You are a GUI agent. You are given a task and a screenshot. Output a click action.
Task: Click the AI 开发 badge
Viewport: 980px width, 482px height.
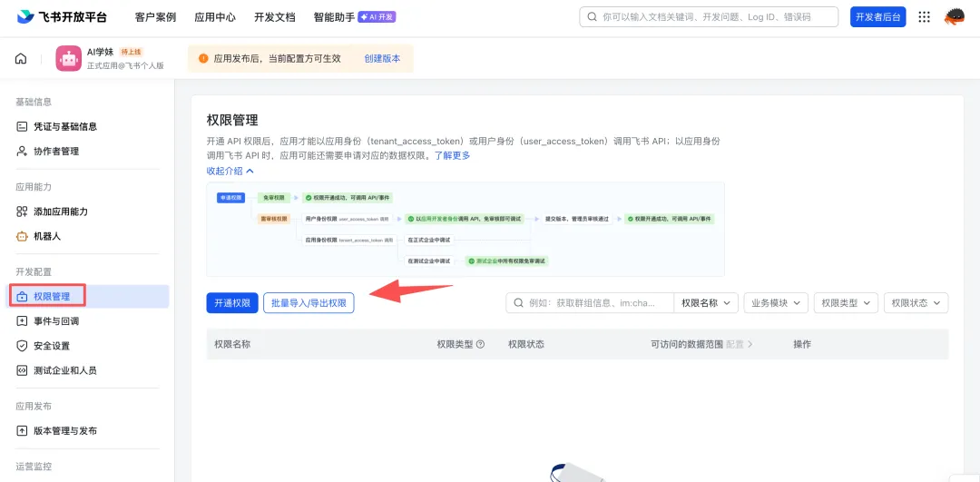[377, 17]
